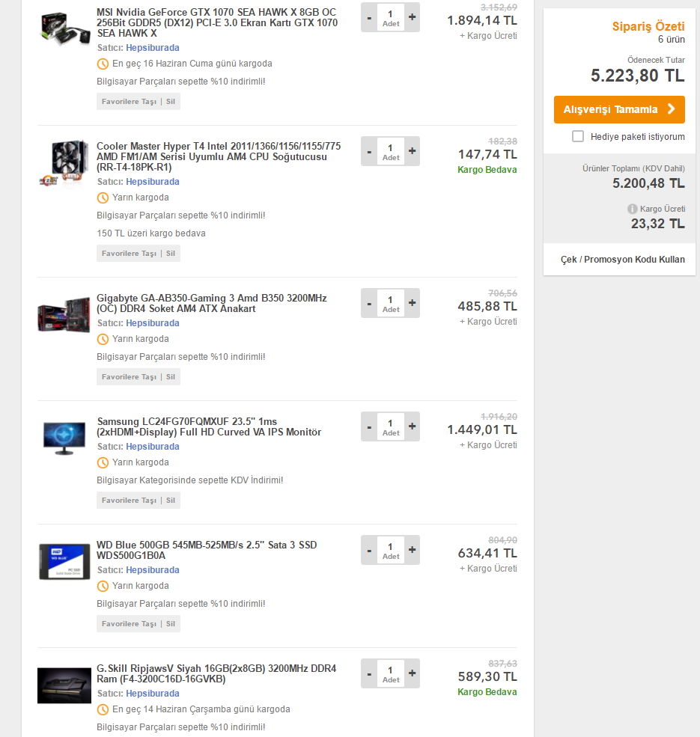Increase WD Blue SSD quantity
This screenshot has height=737, width=700.
(412, 550)
